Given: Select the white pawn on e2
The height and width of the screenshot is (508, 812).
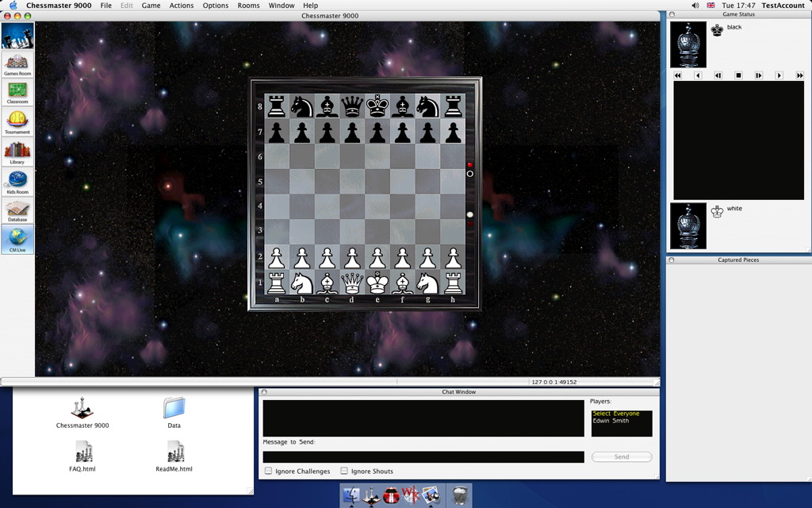Looking at the screenshot, I should coord(377,257).
